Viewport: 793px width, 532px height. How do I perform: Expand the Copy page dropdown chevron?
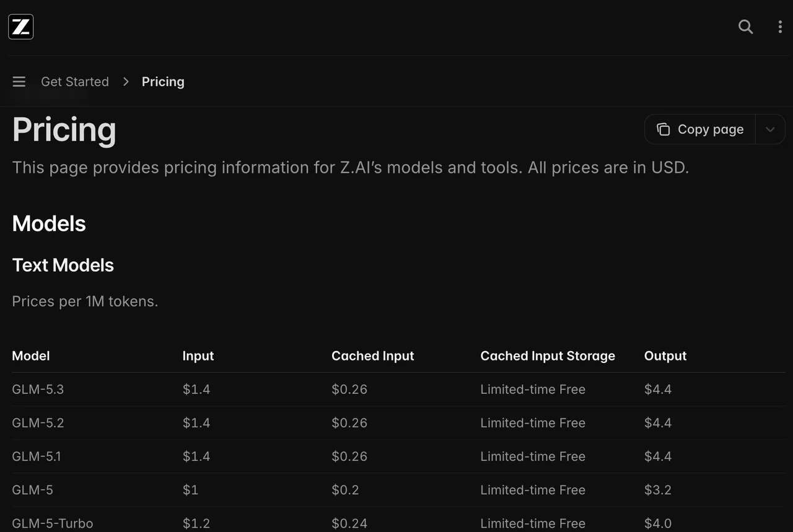click(770, 129)
